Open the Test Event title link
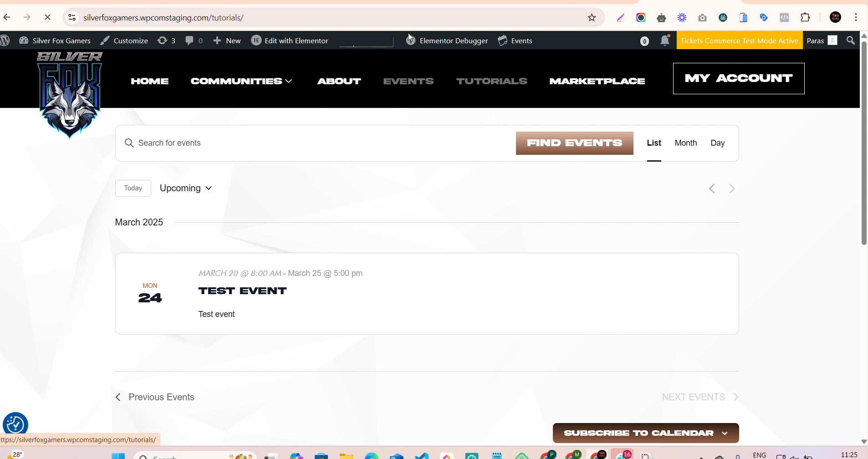The width and height of the screenshot is (868, 459). (x=242, y=291)
